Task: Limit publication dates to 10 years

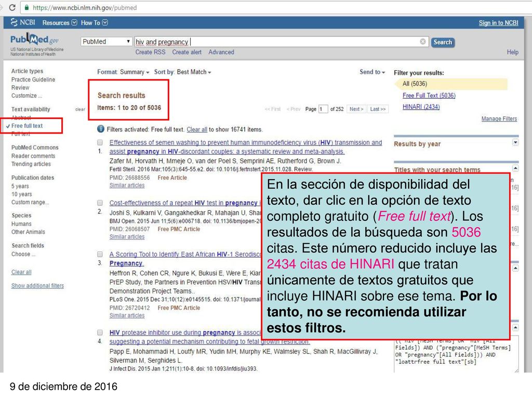Action: (22, 194)
